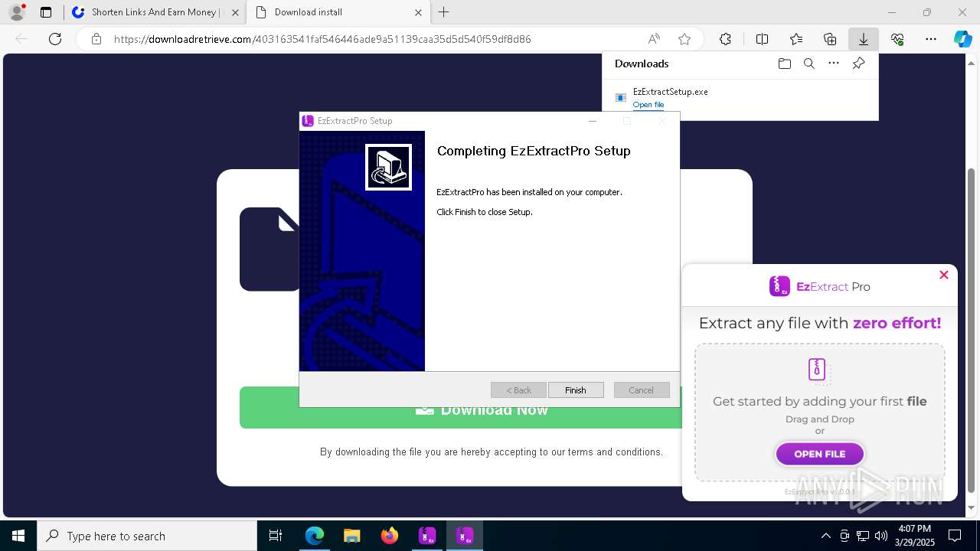Image resolution: width=980 pixels, height=551 pixels.
Task: Refresh the current page
Action: click(55, 39)
